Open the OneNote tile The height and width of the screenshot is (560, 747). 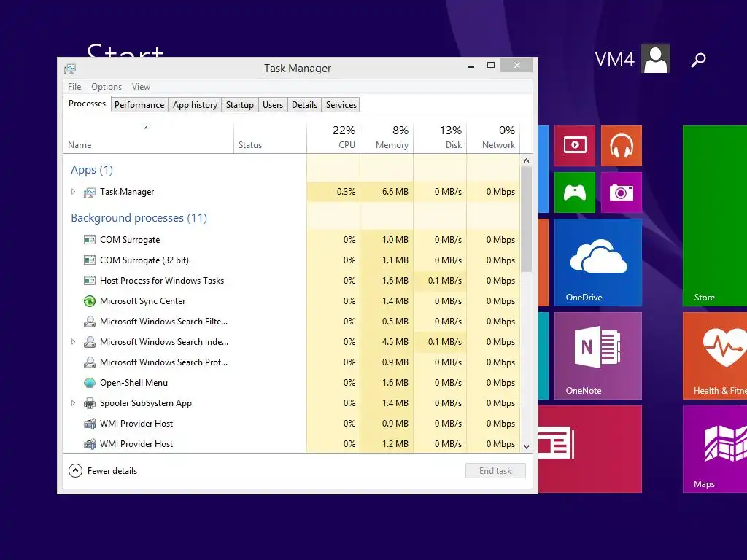(598, 356)
